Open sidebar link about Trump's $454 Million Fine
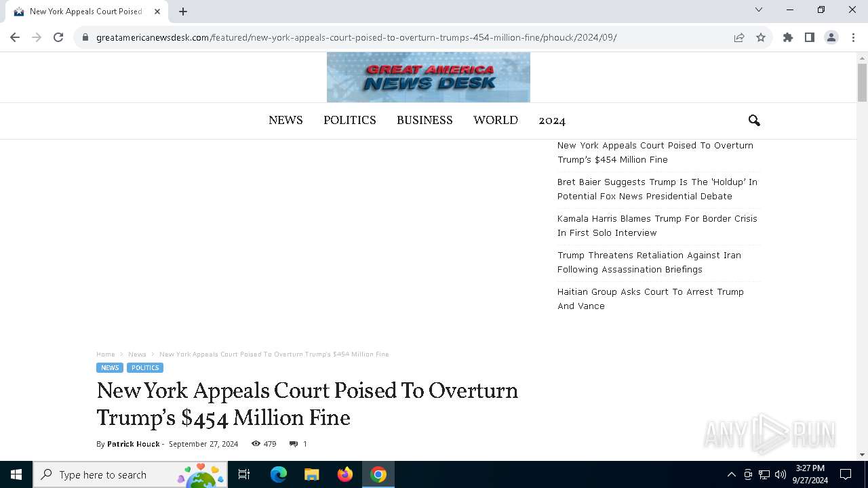 [x=655, y=152]
